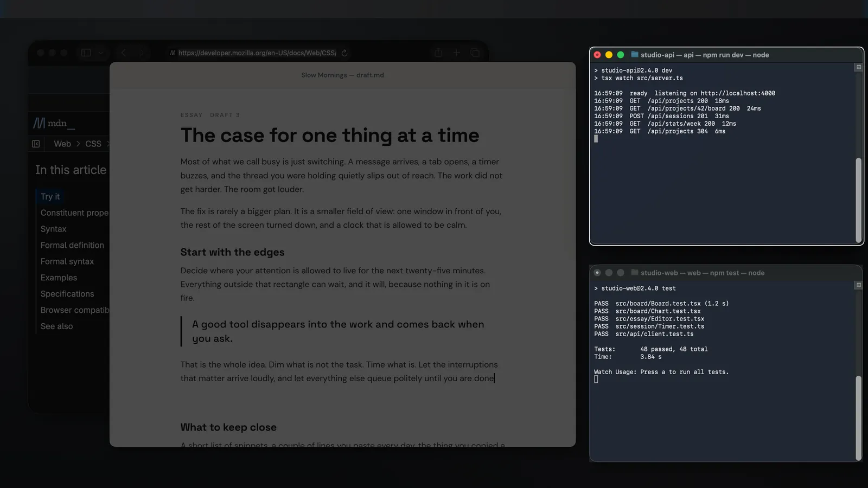Click the folder icon in the studio-web terminal title
Image resolution: width=868 pixels, height=488 pixels.
point(634,273)
